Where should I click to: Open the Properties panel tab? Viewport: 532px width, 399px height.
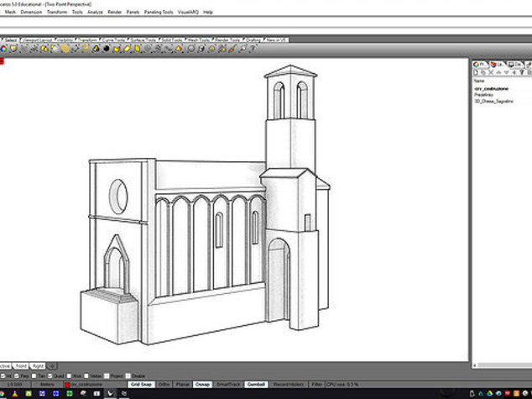480,64
